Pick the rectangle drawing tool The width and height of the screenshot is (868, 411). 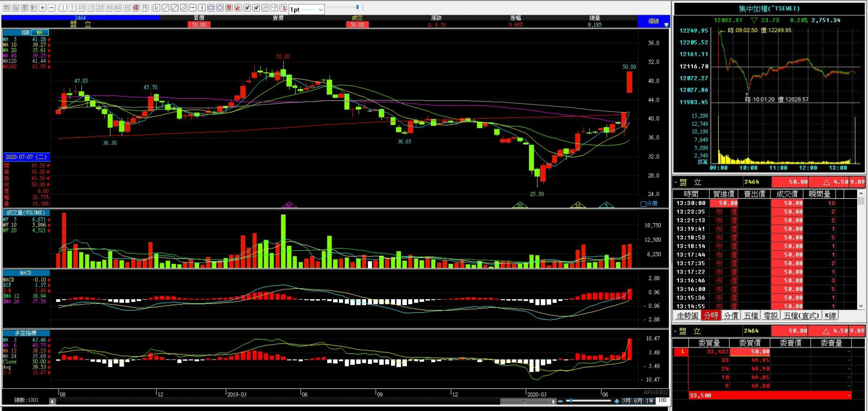211,8
